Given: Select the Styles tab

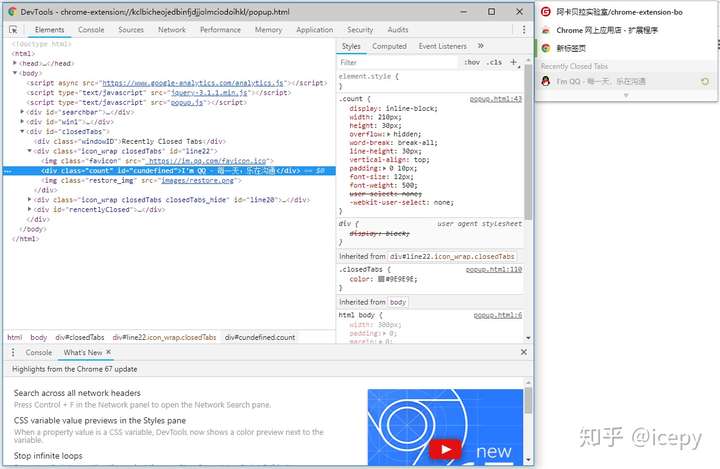Looking at the screenshot, I should point(351,46).
